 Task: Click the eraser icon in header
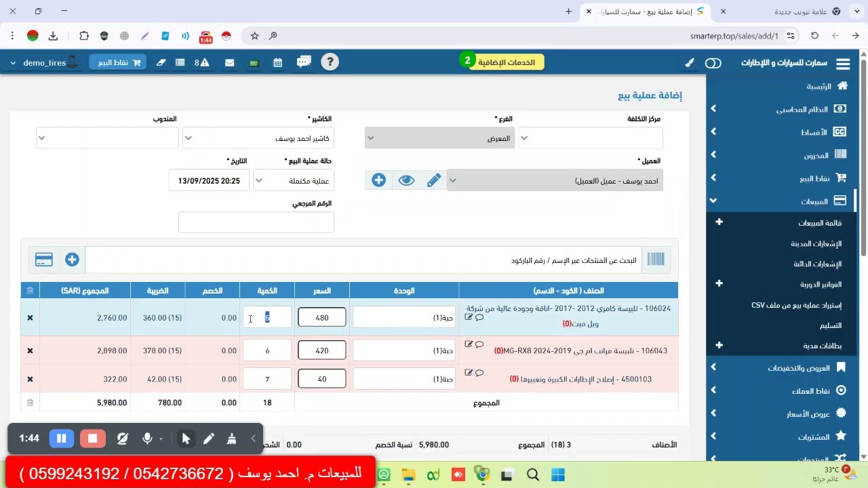[161, 62]
